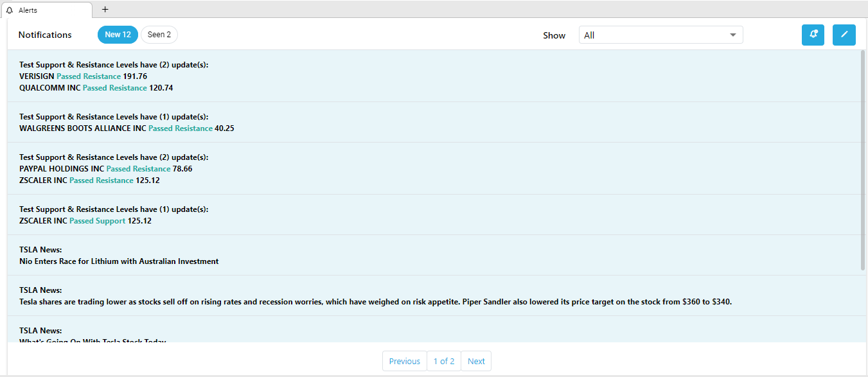Click the Notifications heading
Viewport: 868px width, 377px height.
[45, 35]
